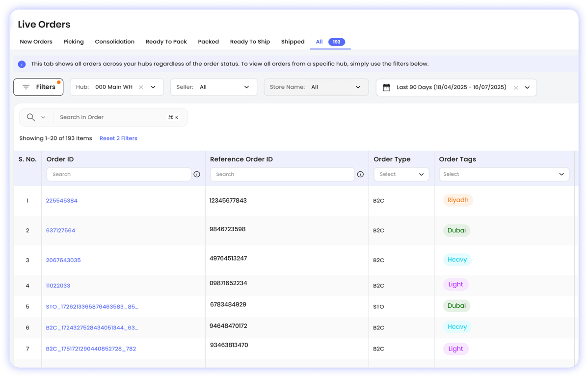Click the magnifying glass search icon

click(31, 117)
